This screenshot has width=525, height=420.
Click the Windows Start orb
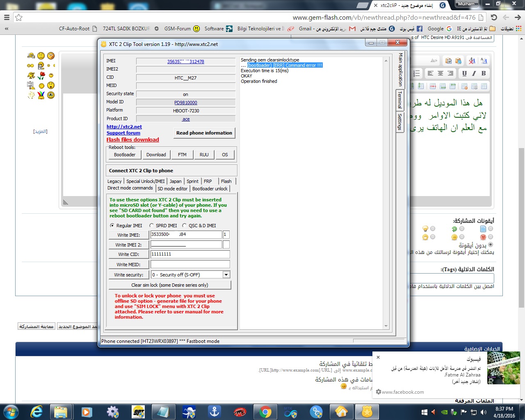pyautogui.click(x=11, y=412)
